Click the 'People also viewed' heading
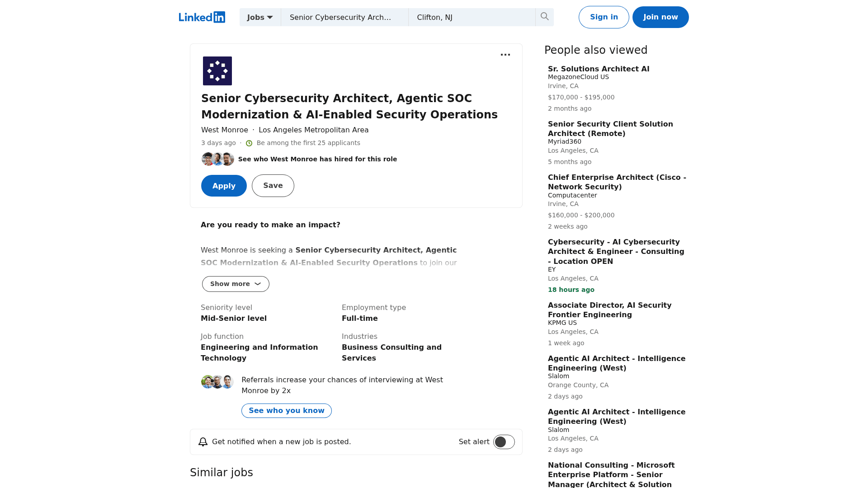 coord(596,50)
